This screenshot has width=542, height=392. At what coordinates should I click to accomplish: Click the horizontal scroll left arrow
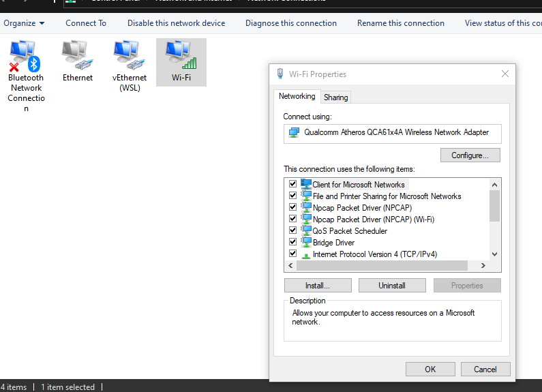tap(290, 265)
